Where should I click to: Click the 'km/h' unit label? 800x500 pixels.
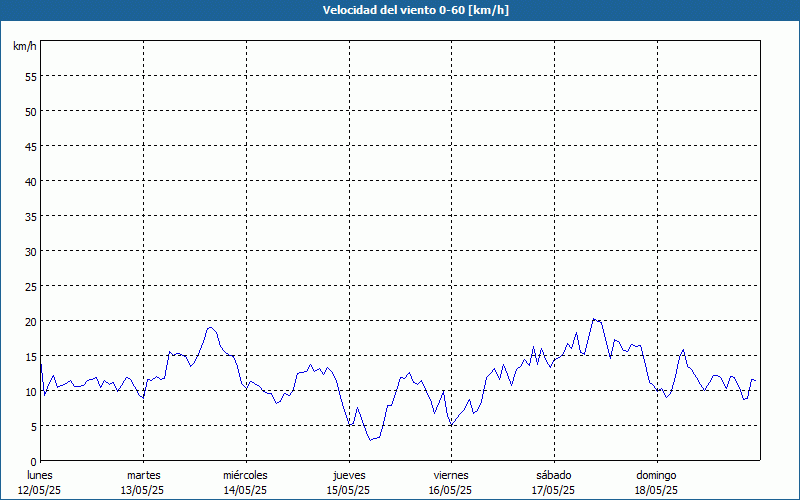click(x=24, y=46)
